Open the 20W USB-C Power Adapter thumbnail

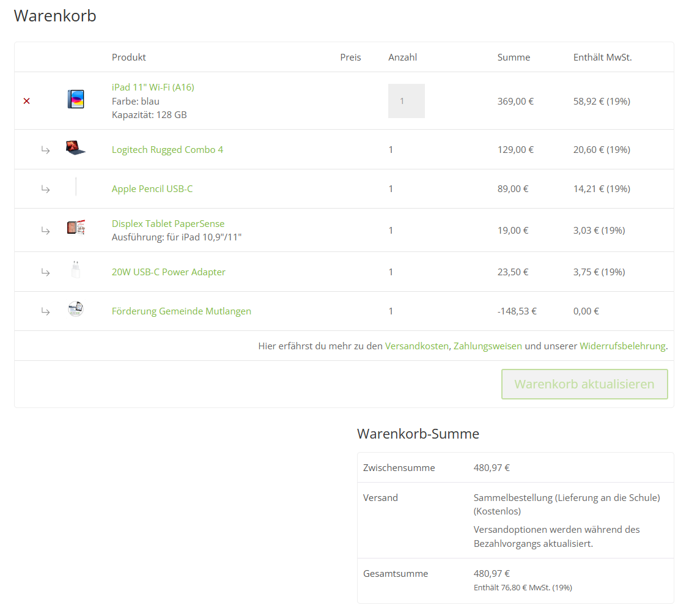(x=76, y=269)
